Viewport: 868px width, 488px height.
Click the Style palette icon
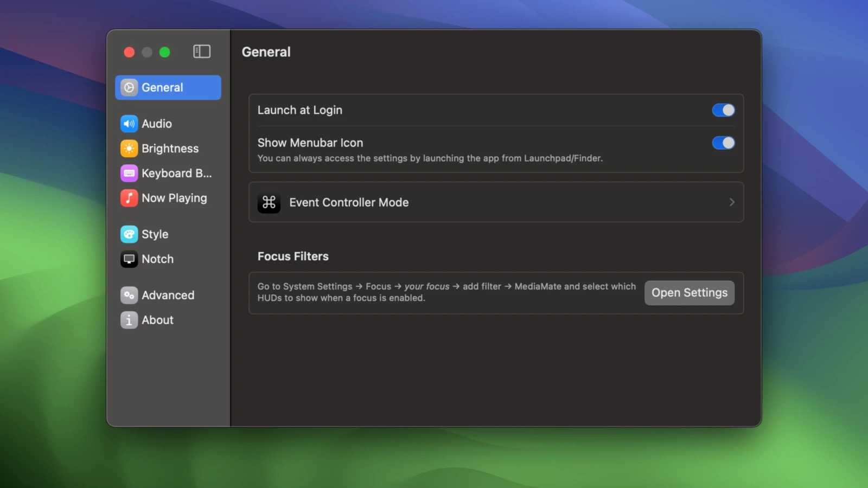(x=129, y=234)
